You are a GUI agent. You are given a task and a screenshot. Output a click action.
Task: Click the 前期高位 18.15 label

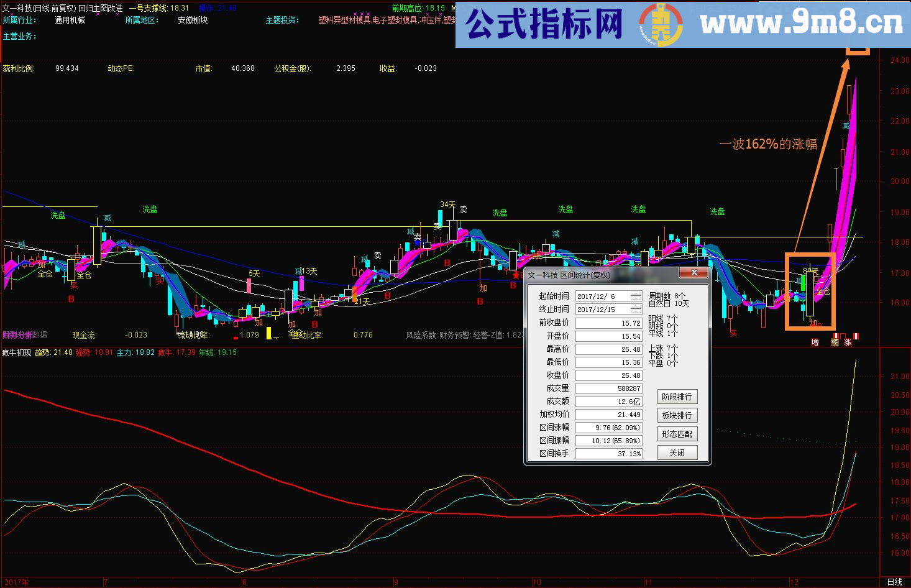click(x=418, y=8)
